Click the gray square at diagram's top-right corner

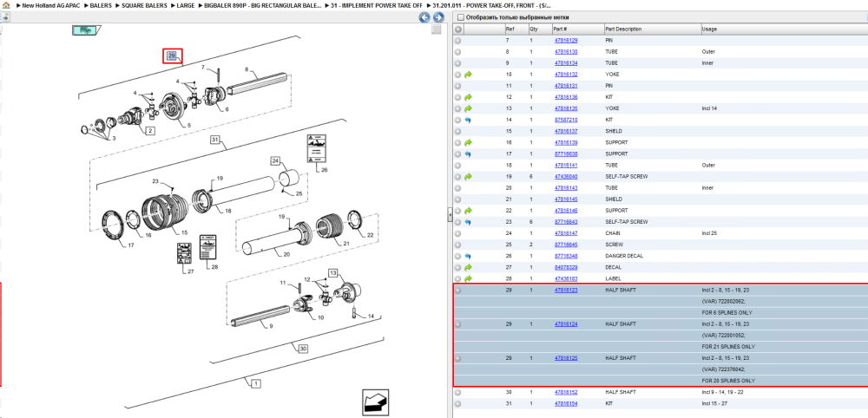click(437, 29)
